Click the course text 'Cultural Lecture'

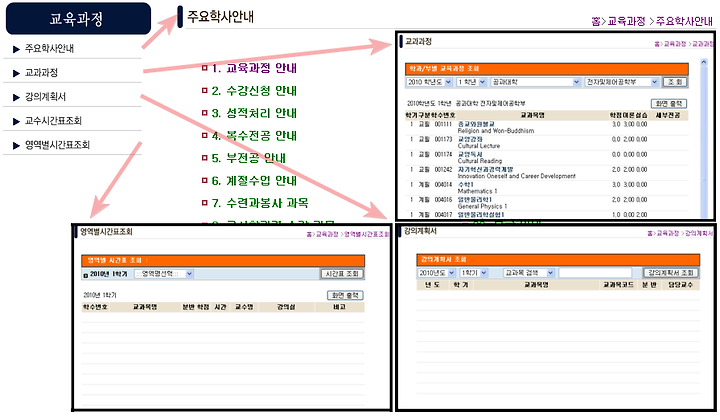click(478, 146)
